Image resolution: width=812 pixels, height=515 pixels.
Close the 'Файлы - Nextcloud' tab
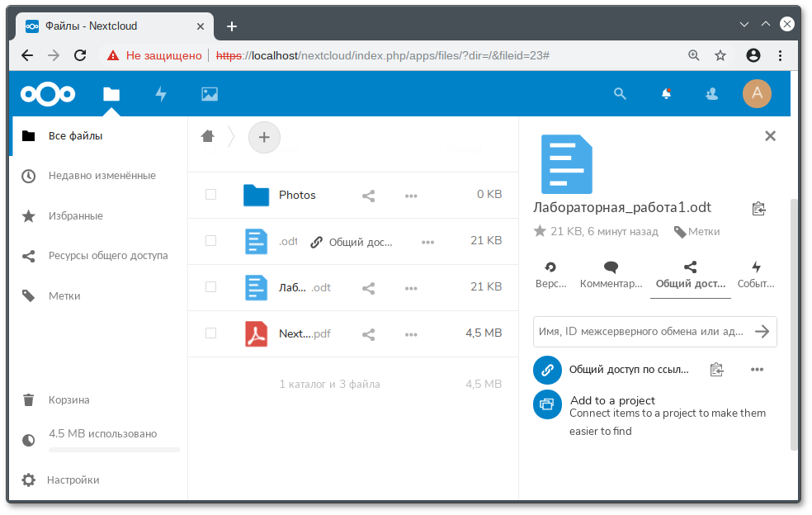(x=201, y=26)
